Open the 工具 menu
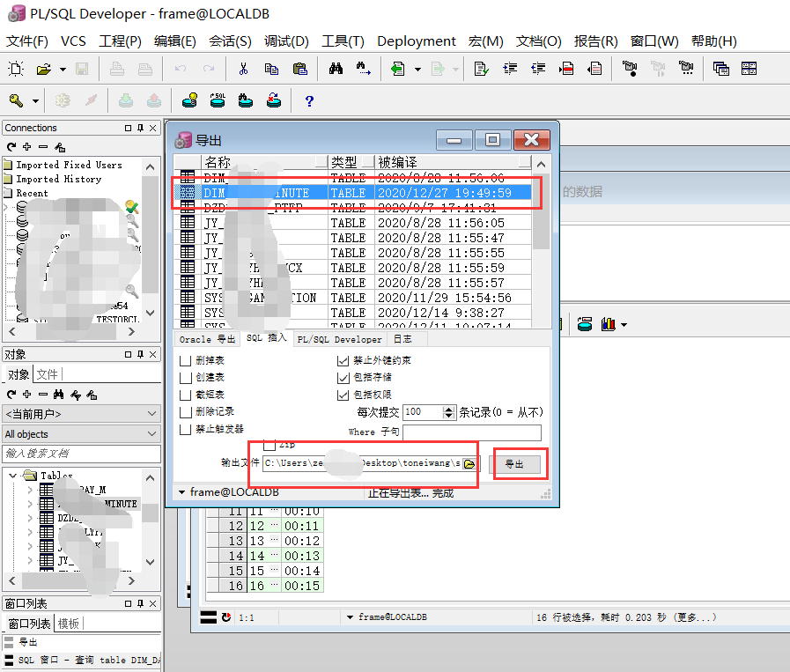 pyautogui.click(x=342, y=41)
